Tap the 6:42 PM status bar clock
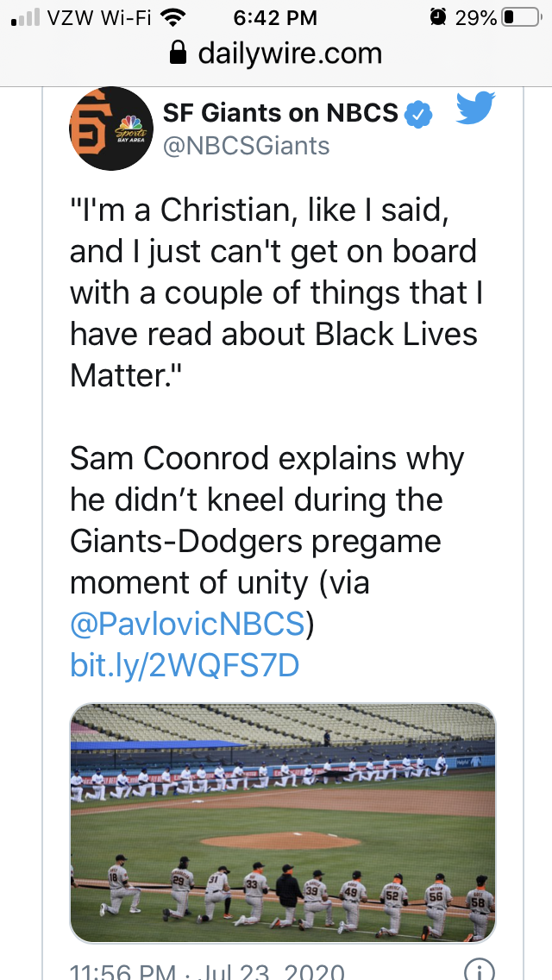Viewport: 552px width, 980px height. (275, 17)
